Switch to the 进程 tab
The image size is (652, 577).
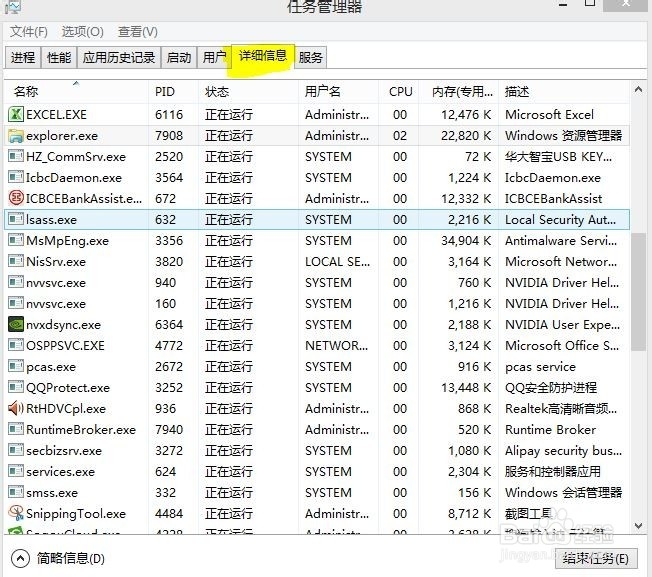point(23,57)
